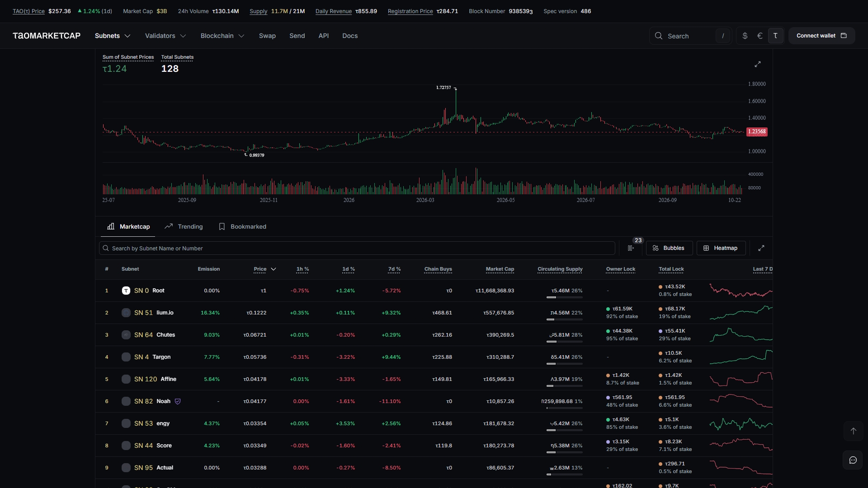Select the Marketcap tab

128,226
